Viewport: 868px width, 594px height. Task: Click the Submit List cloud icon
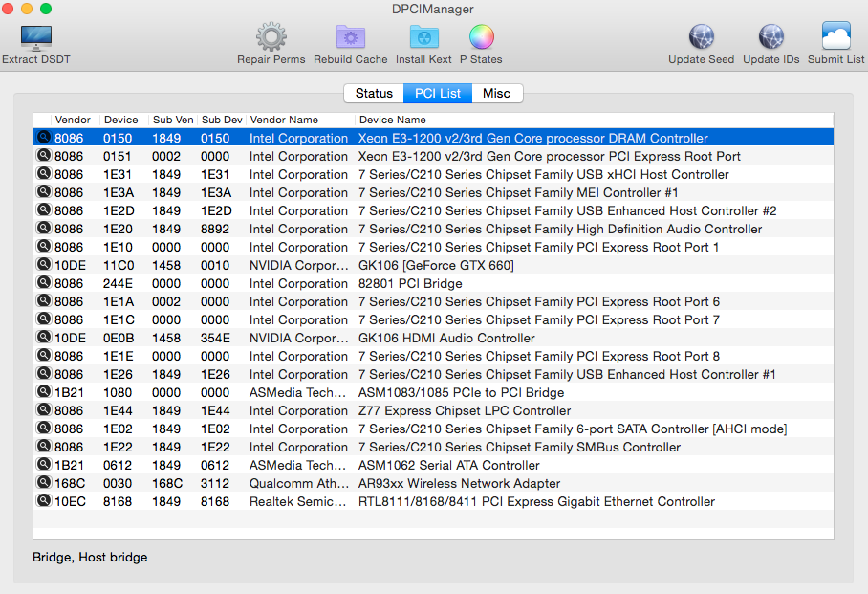(835, 37)
